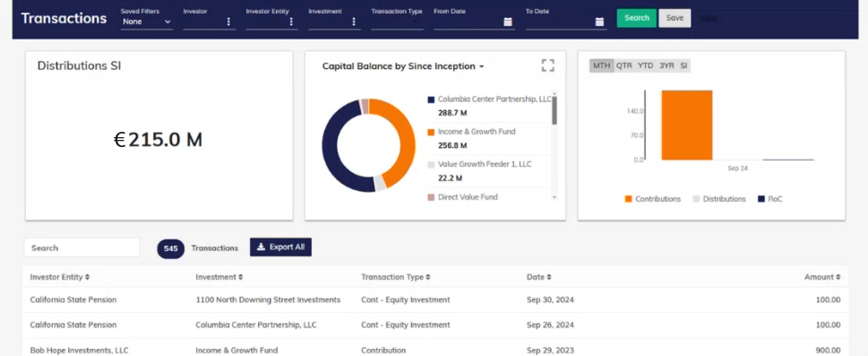Toggle Contributions series in chart legend
This screenshot has height=356, width=868.
tap(653, 198)
